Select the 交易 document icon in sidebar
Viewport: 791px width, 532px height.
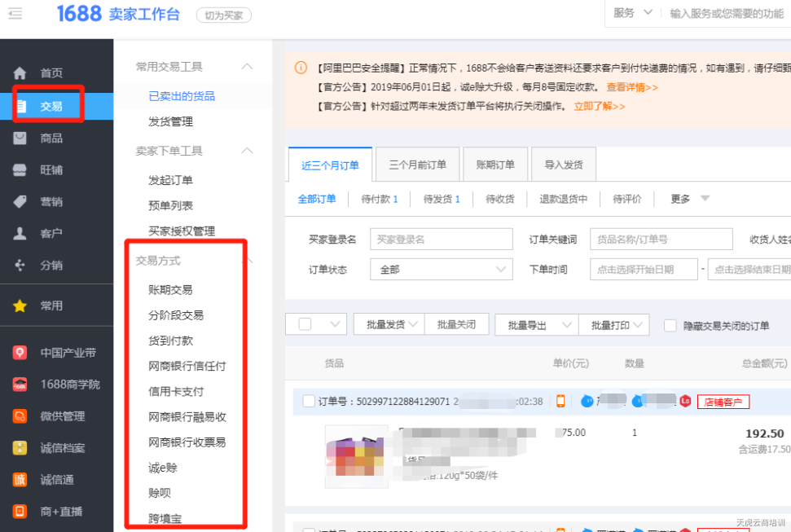coord(21,106)
